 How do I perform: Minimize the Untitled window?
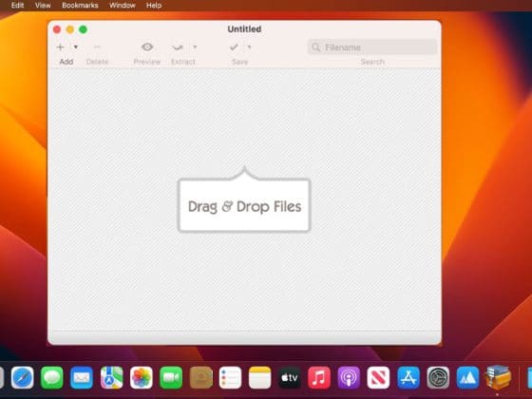[70, 29]
